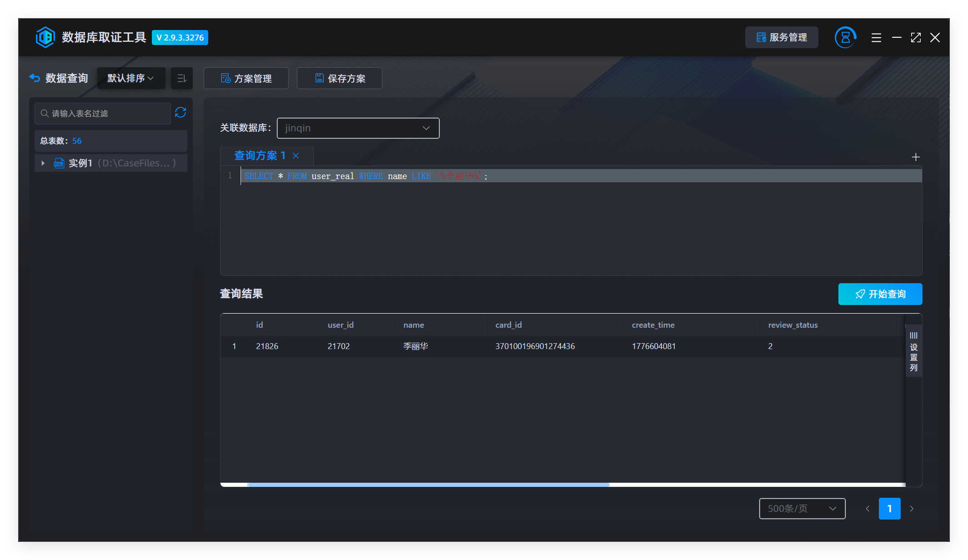The width and height of the screenshot is (968, 560).
Task: Open the hamburger menu icon in title bar
Action: 876,38
